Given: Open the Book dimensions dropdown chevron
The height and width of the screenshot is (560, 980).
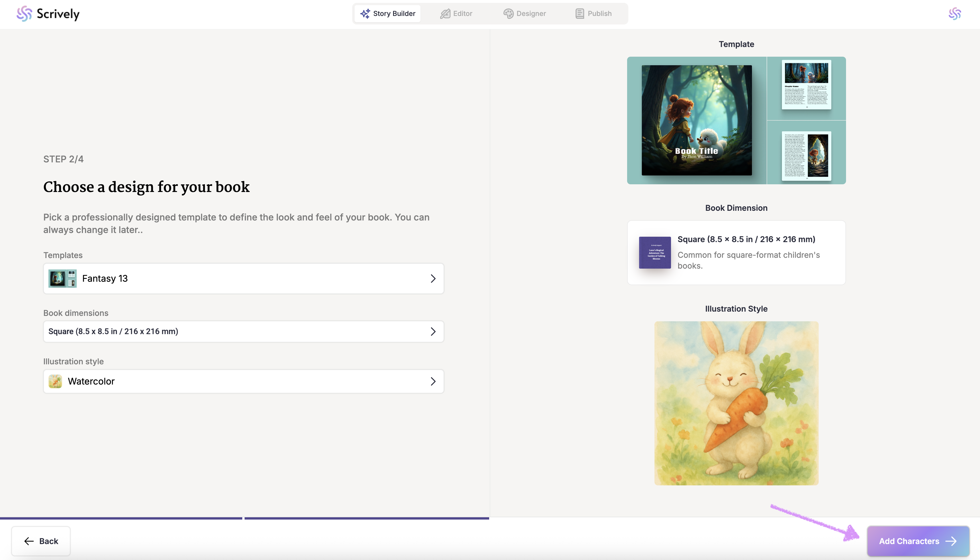Looking at the screenshot, I should 433,332.
